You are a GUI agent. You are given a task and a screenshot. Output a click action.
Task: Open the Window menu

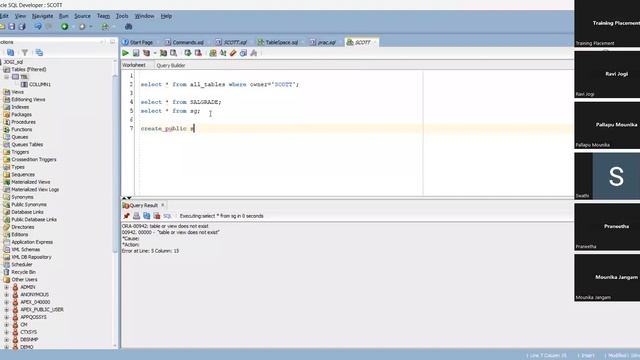(144, 16)
